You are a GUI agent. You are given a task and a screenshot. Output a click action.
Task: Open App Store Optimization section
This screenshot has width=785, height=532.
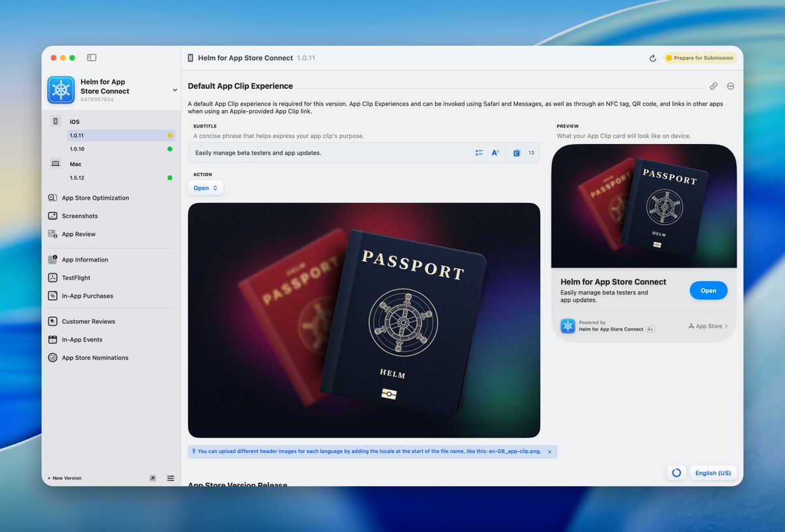pos(96,198)
